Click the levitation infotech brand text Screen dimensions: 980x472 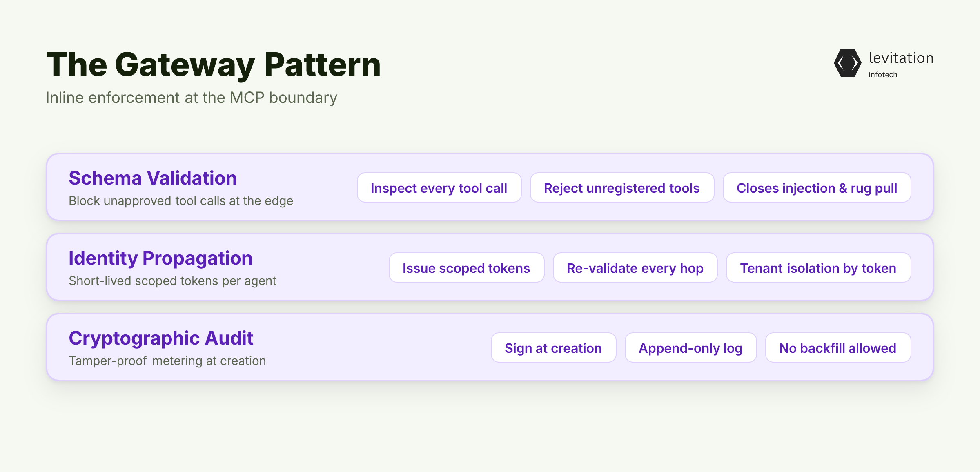[901, 64]
